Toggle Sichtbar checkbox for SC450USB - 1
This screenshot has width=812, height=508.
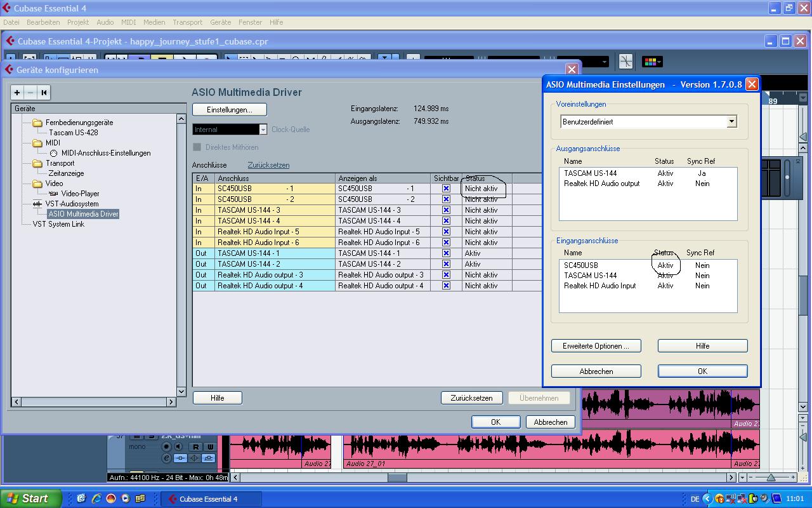coord(446,189)
